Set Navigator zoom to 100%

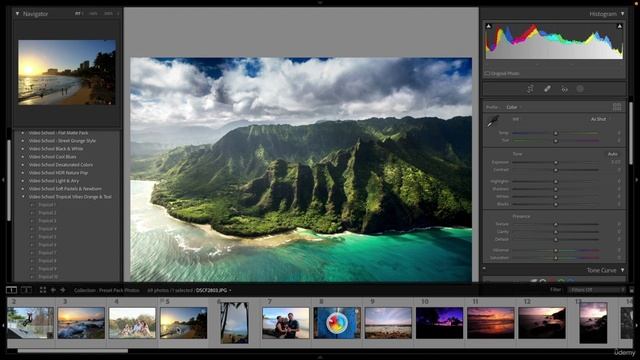(93, 13)
